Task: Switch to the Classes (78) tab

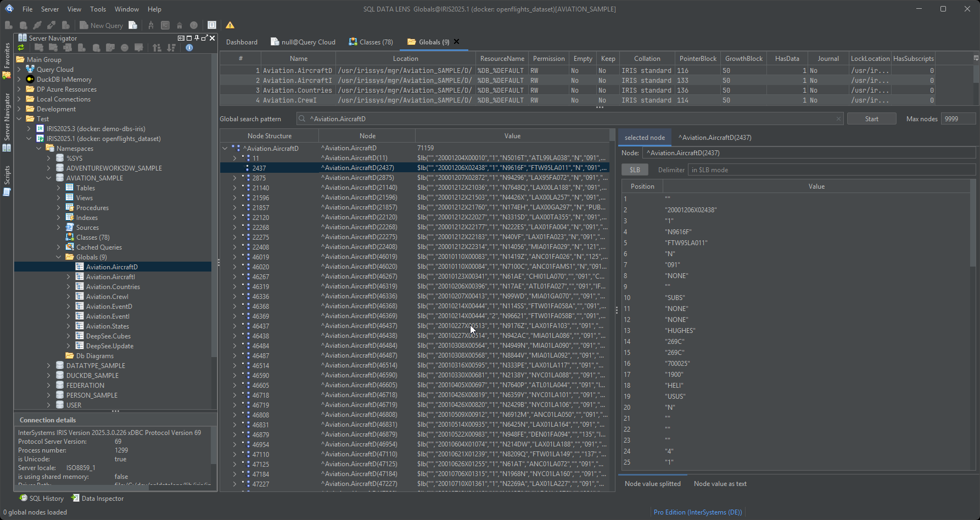Action: (371, 42)
